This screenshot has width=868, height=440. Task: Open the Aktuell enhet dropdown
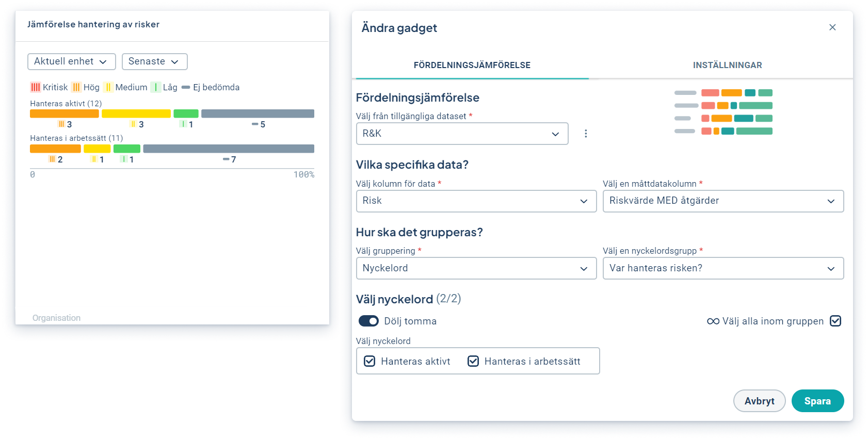coord(71,61)
